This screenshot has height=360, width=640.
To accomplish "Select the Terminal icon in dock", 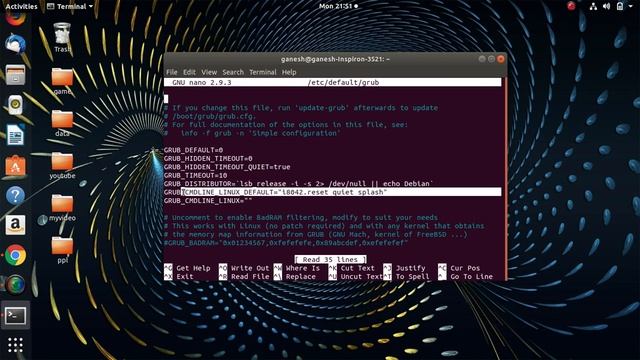I will [16, 315].
